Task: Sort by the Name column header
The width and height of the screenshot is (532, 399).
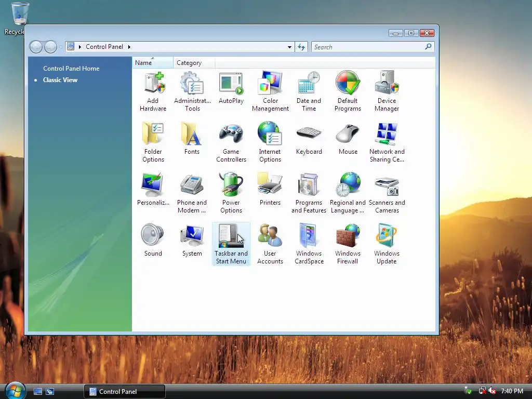Action: pos(153,63)
